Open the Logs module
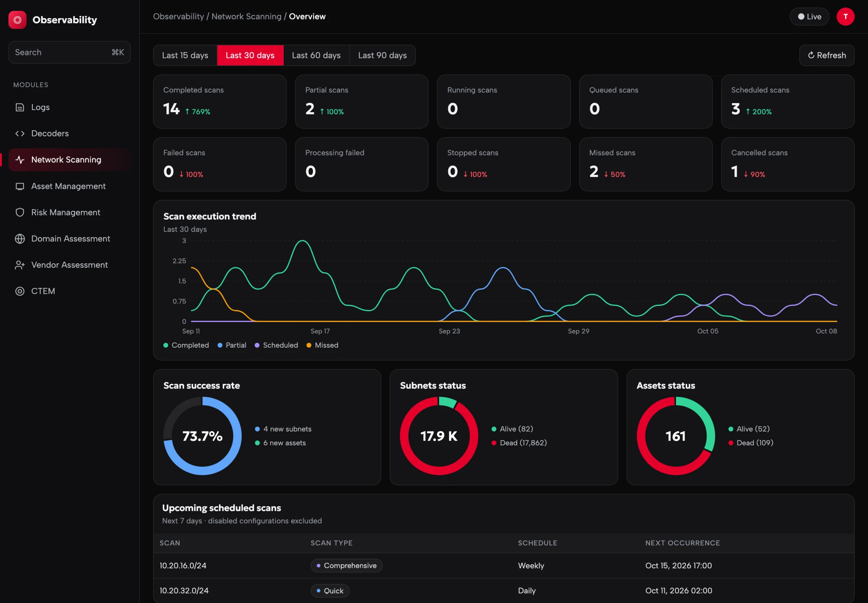 (x=69, y=107)
